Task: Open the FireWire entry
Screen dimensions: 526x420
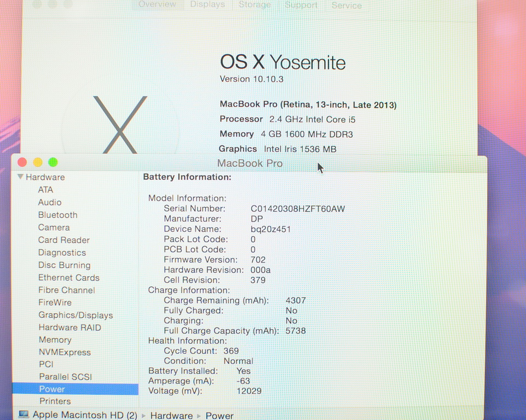Action: click(x=55, y=302)
